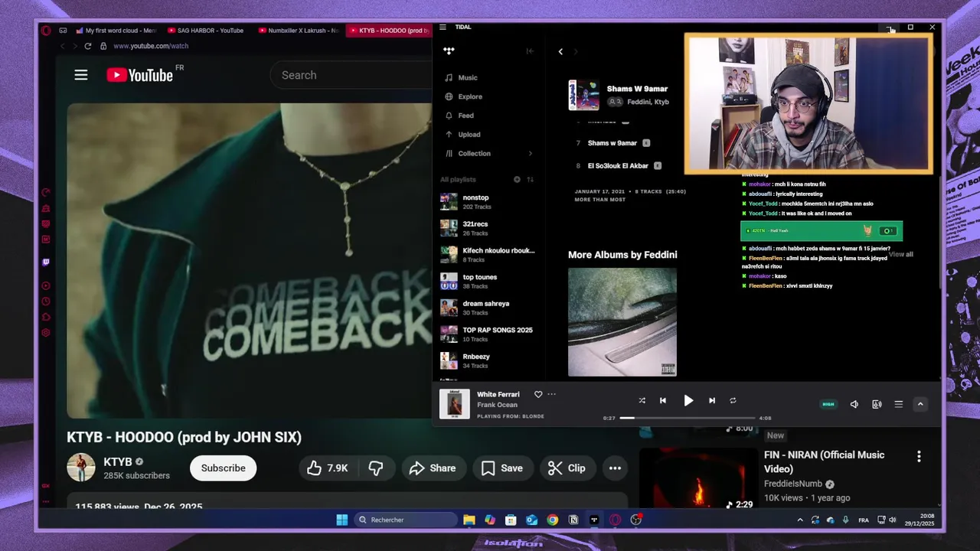Open Frank Ocean artist link in player

click(x=497, y=405)
